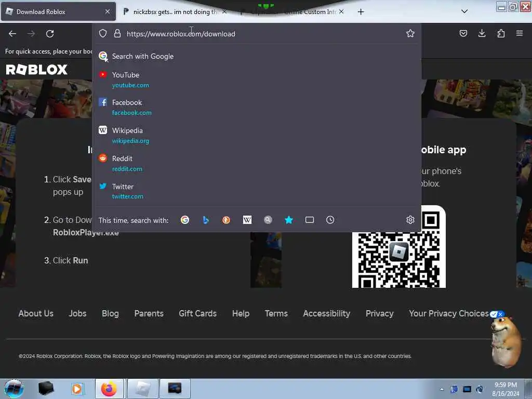Click the Roblox logo
The height and width of the screenshot is (399, 532).
[x=37, y=70]
